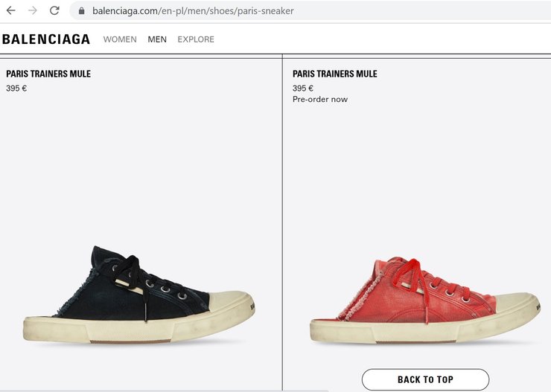The height and width of the screenshot is (392, 551).
Task: Click the padlock site security icon
Action: [81, 11]
